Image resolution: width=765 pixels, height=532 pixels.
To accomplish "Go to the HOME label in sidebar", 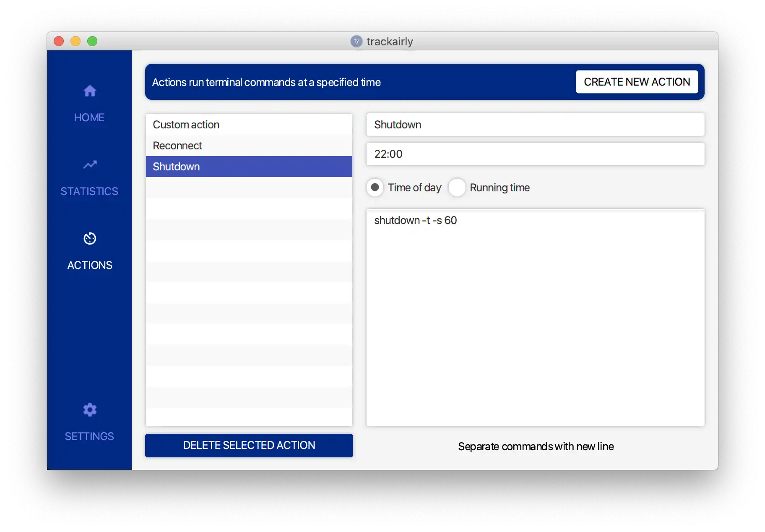I will click(89, 117).
